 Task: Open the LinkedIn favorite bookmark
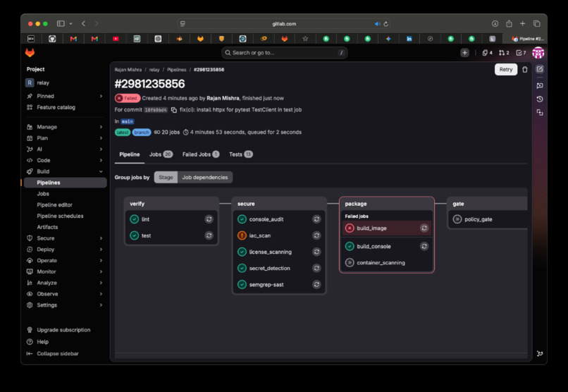pyautogui.click(x=409, y=39)
